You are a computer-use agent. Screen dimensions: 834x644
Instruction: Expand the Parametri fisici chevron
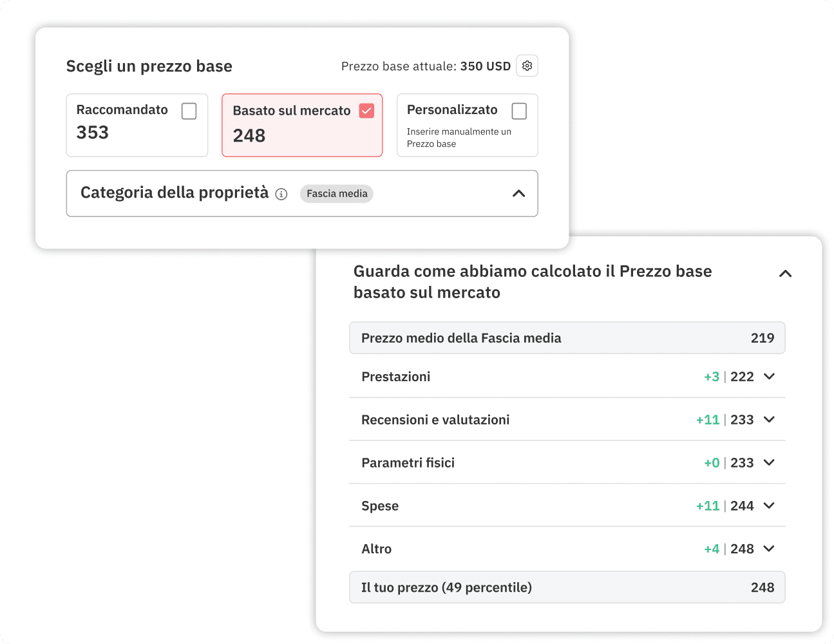[769, 462]
